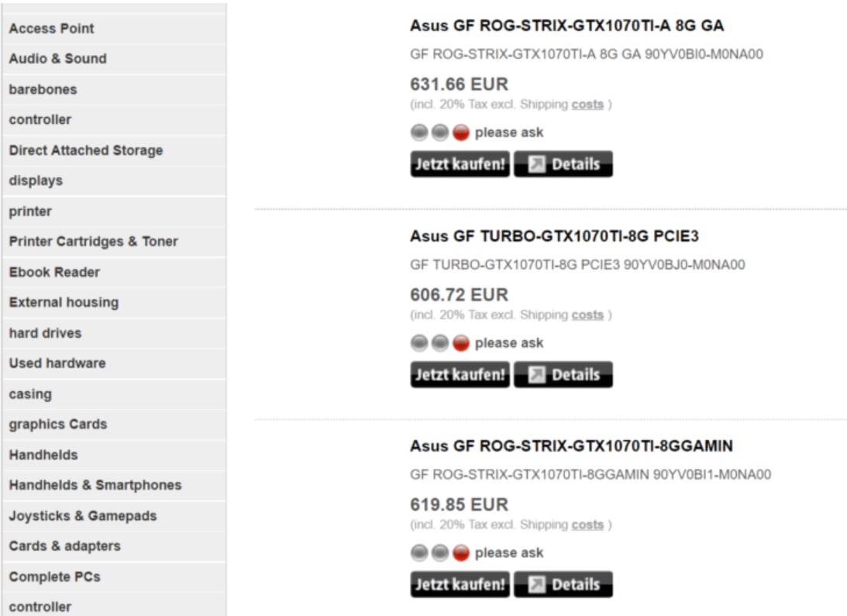Screen dimensions: 847x616
Task: Open shipping costs link under 619.85 EUR
Action: [587, 525]
